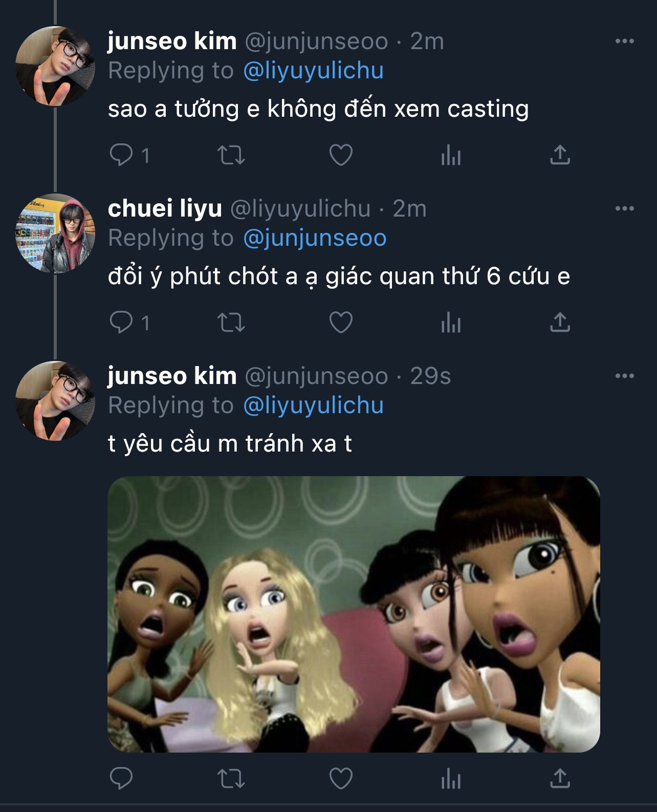View analytics of the first tweet
This screenshot has width=657, height=812.
[451, 155]
